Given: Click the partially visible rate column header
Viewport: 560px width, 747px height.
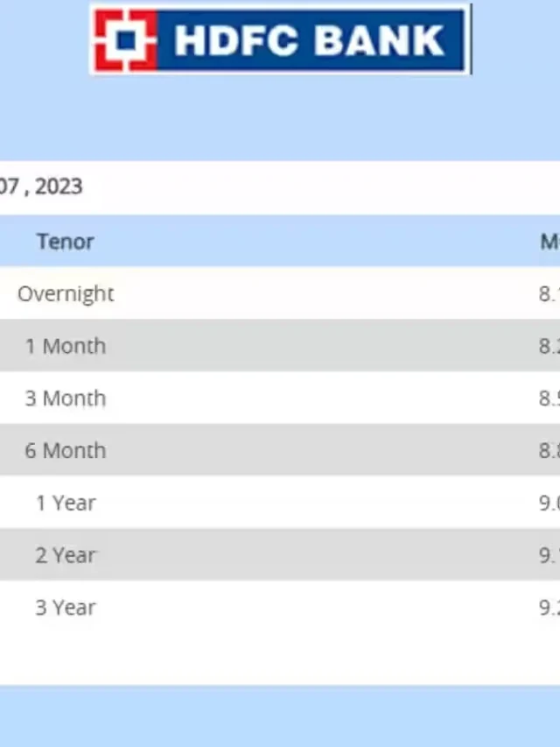Looking at the screenshot, I should pos(550,242).
